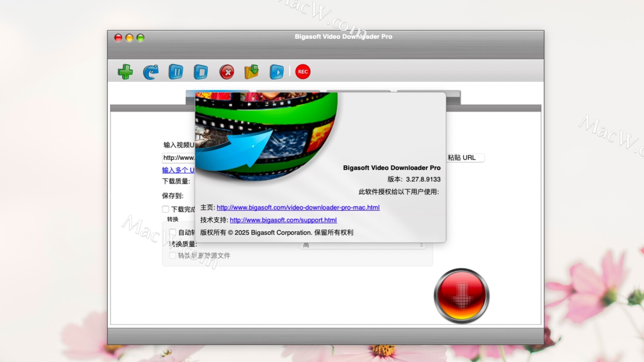Click the Bigasoft Video Downloader Pro about title
Image resolution: width=644 pixels, height=362 pixels.
point(392,168)
